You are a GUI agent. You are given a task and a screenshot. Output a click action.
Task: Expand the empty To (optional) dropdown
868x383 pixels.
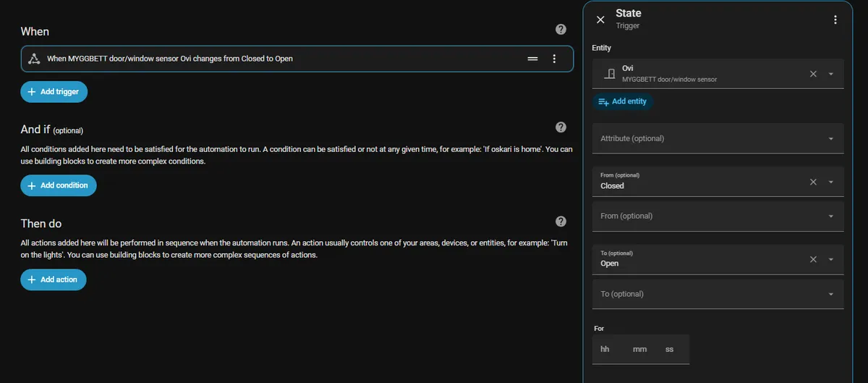point(830,295)
